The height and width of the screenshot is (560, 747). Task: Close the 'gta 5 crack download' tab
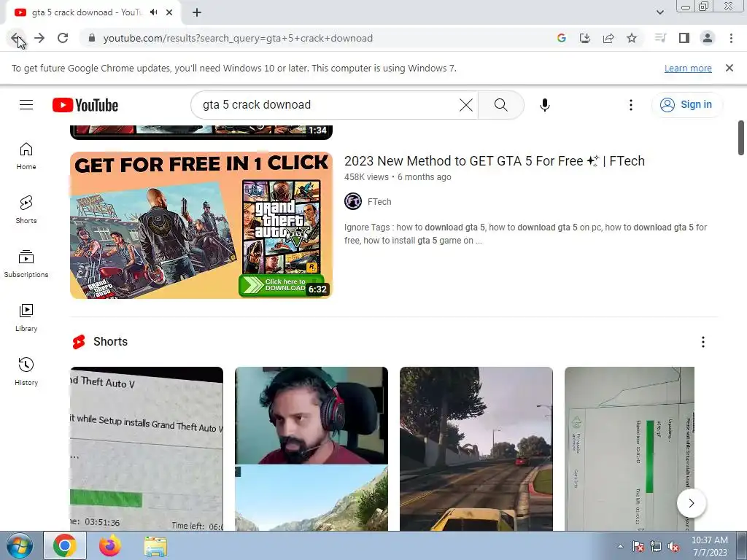(169, 12)
